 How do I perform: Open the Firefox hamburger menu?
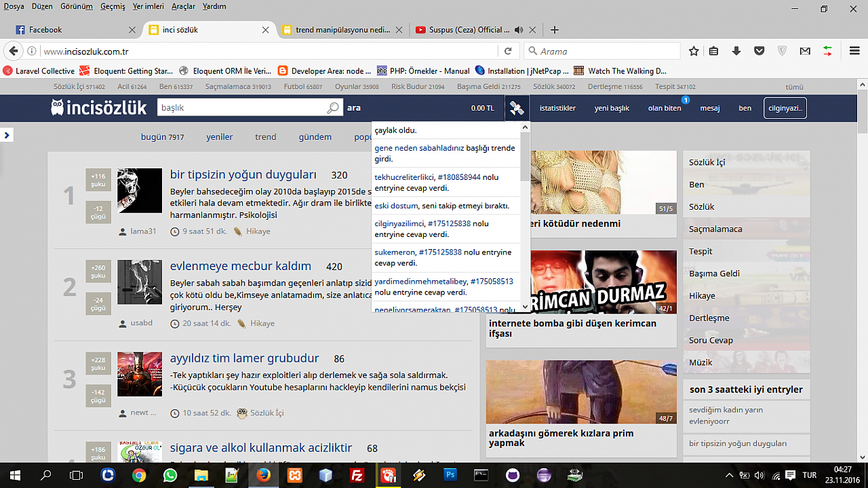coord(854,51)
